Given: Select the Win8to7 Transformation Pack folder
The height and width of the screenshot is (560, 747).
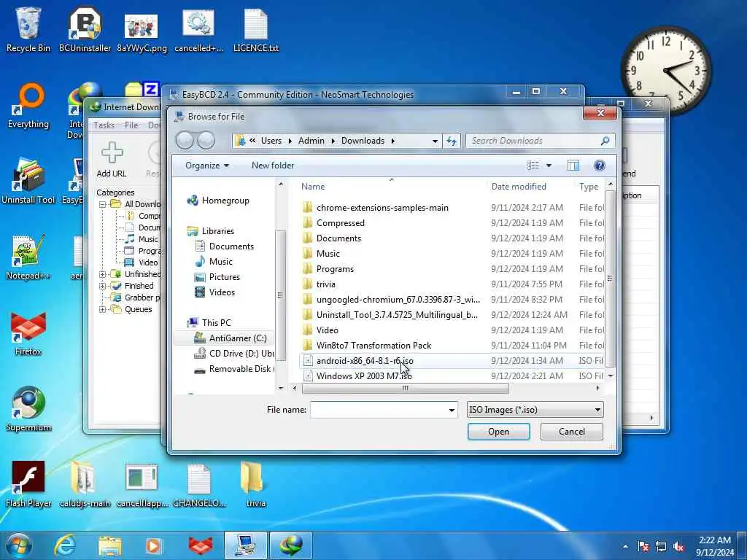Looking at the screenshot, I should 373,346.
